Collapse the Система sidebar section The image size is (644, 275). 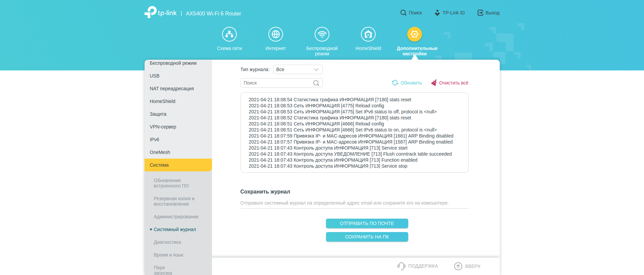tap(178, 165)
